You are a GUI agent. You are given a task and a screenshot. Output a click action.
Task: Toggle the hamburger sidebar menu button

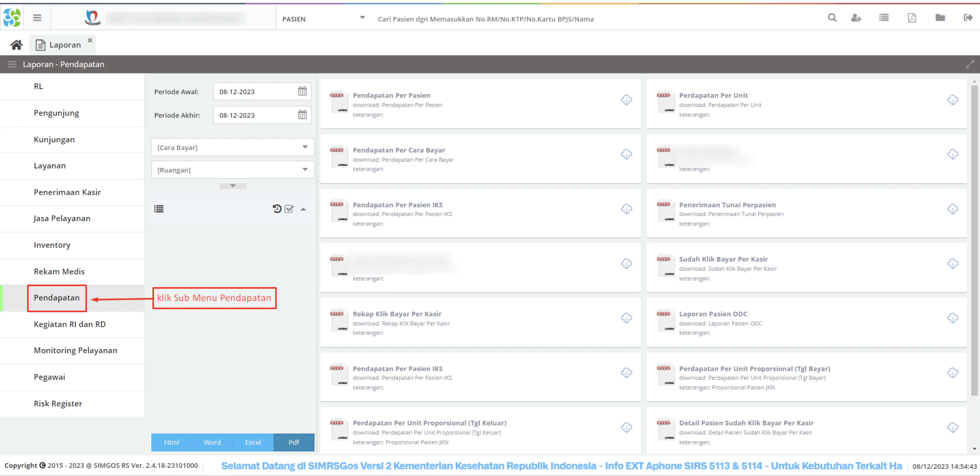[37, 18]
